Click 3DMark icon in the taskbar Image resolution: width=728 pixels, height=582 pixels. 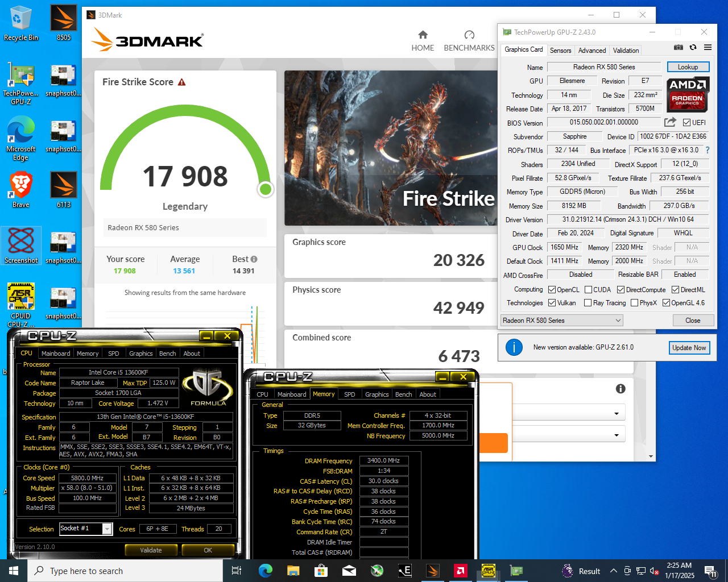pos(432,571)
